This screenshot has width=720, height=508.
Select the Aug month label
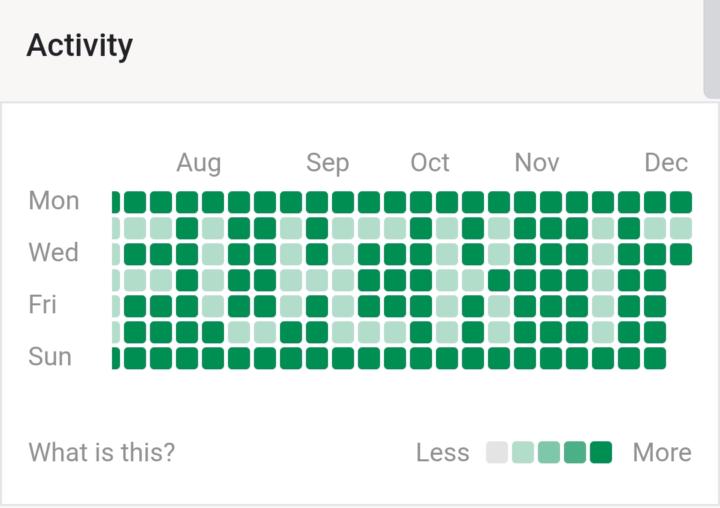(x=199, y=163)
